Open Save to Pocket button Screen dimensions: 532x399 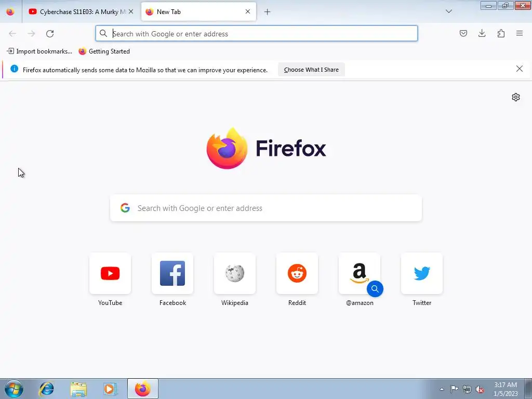pyautogui.click(x=463, y=33)
